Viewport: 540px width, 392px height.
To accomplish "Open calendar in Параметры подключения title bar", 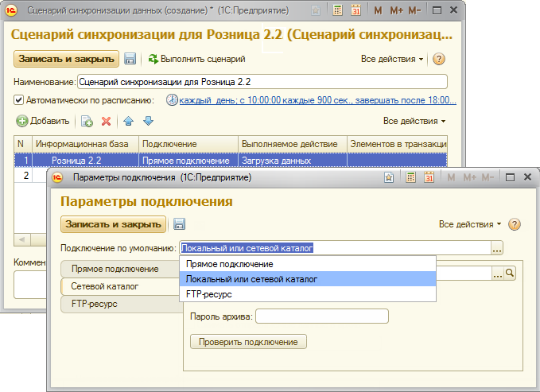I will point(429,177).
